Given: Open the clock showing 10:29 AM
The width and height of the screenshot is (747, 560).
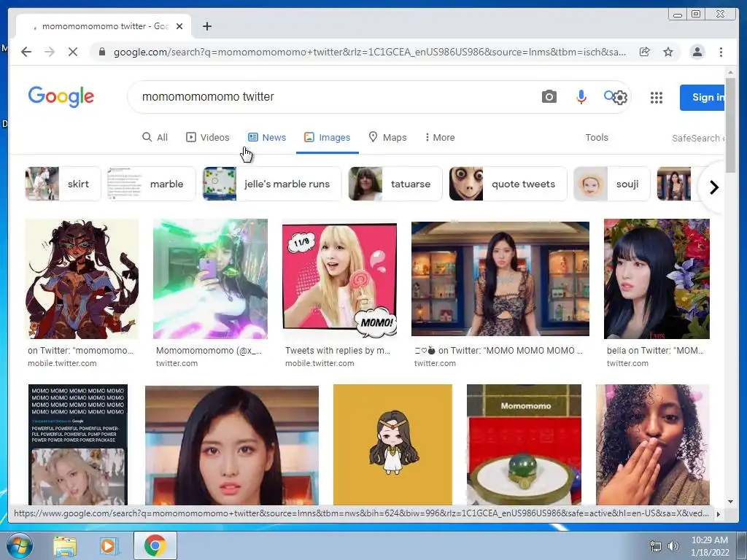Looking at the screenshot, I should point(709,546).
